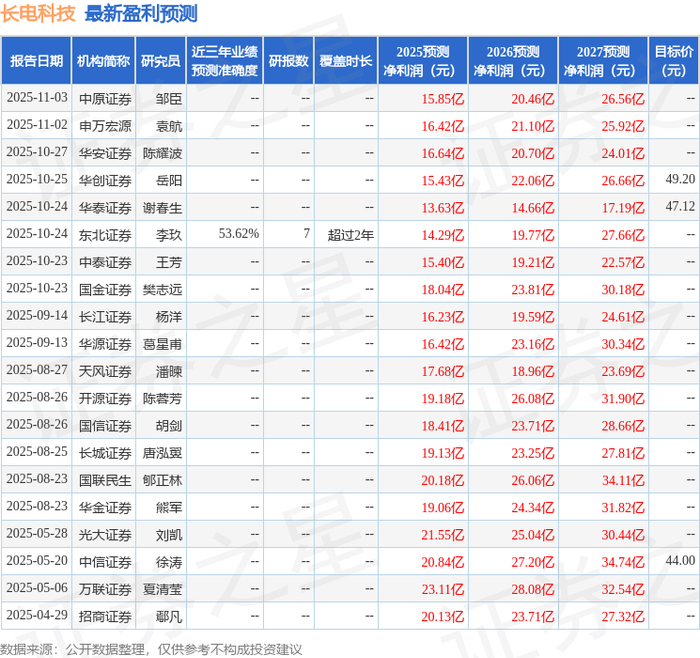Screen dimensions: 700x658
Task: Click the 华创证券 institution cell
Action: click(x=105, y=180)
